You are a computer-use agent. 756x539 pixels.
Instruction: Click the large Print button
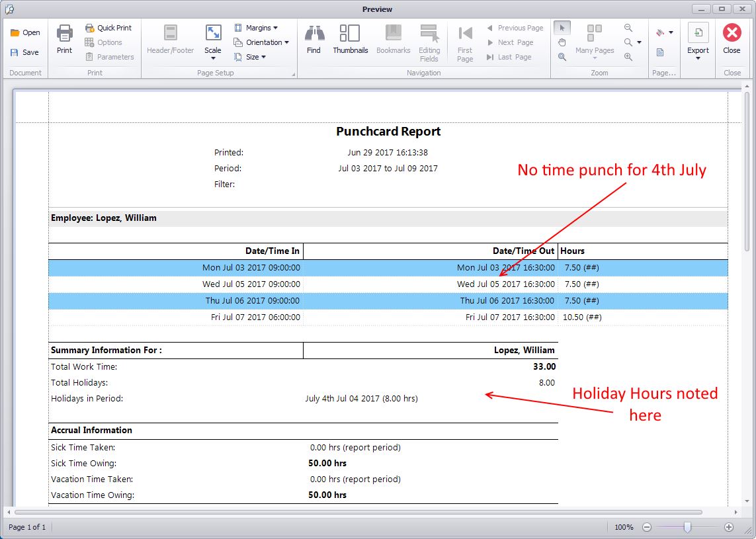(65, 40)
